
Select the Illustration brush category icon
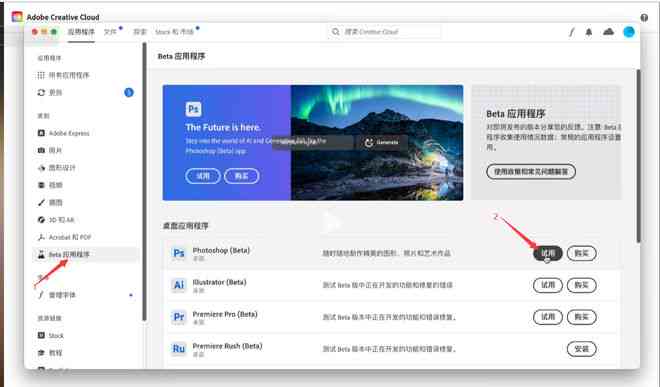41,203
